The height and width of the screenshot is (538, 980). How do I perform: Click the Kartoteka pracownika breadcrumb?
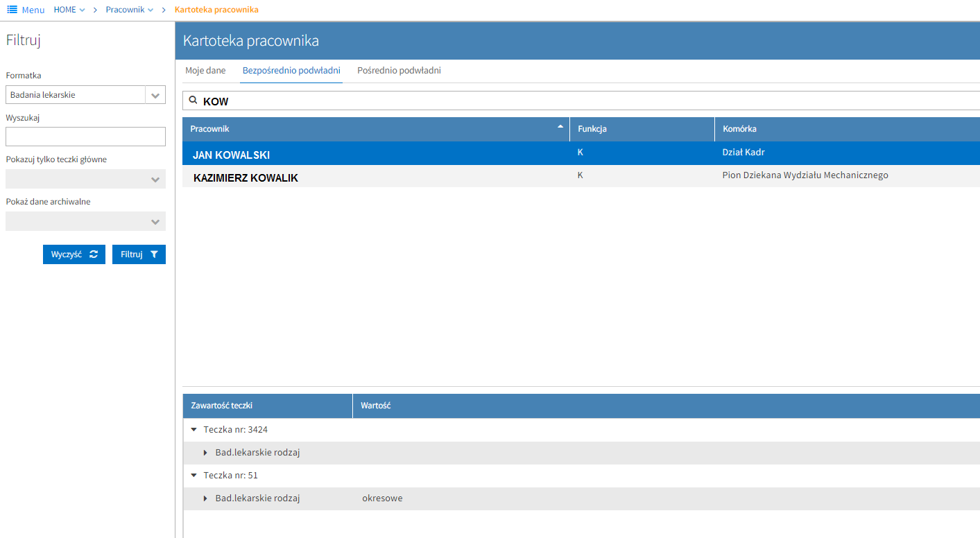coord(216,10)
